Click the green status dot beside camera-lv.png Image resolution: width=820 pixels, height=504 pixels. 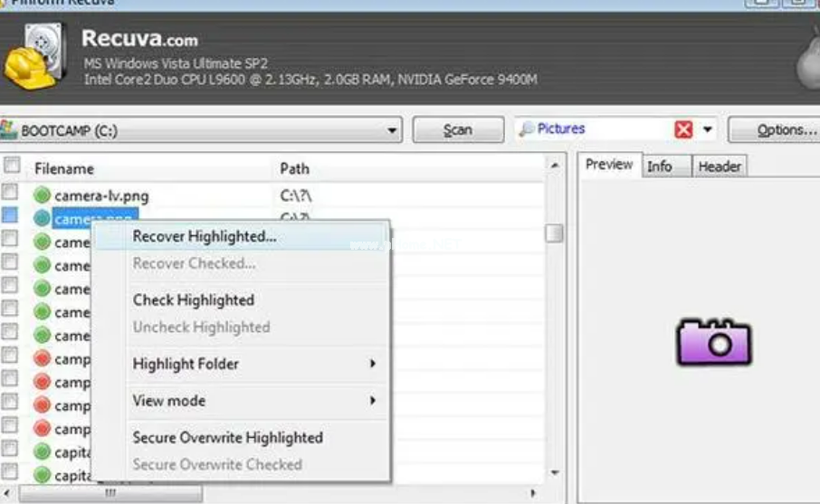click(x=42, y=195)
